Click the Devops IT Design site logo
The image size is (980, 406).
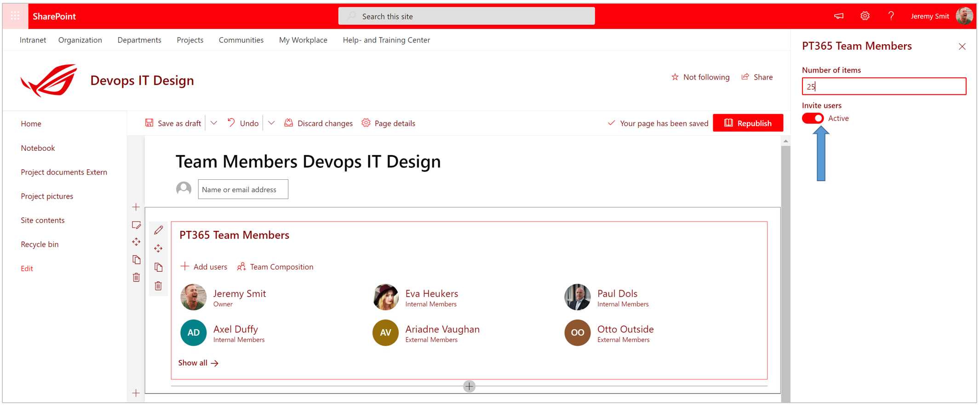(x=49, y=80)
